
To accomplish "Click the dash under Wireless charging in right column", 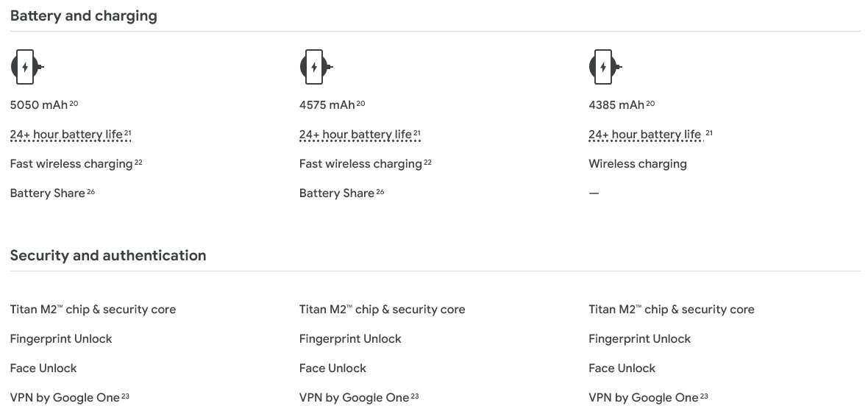I will tap(594, 193).
